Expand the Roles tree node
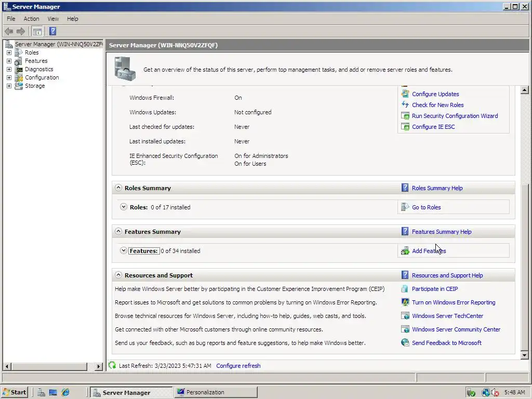Screen dimensions: 532x399 (9, 52)
